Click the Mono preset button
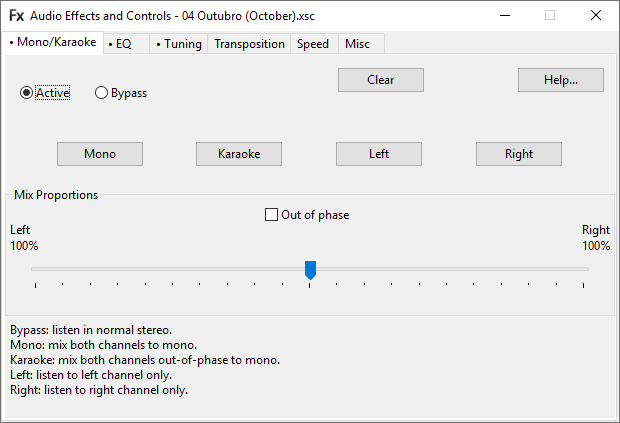This screenshot has height=423, width=620. [x=100, y=154]
